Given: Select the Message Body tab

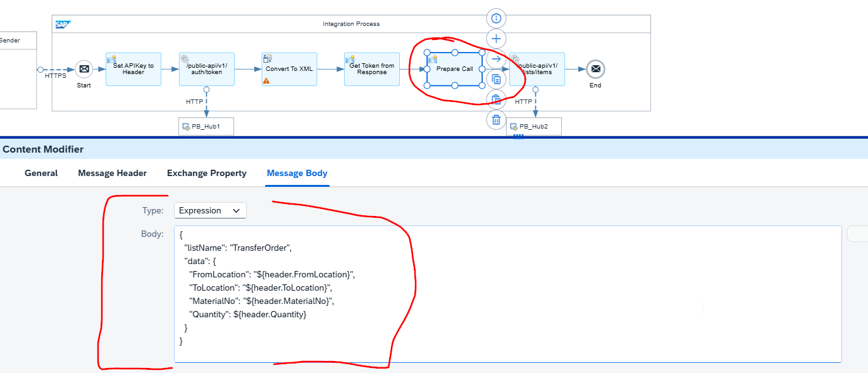Looking at the screenshot, I should click(297, 173).
